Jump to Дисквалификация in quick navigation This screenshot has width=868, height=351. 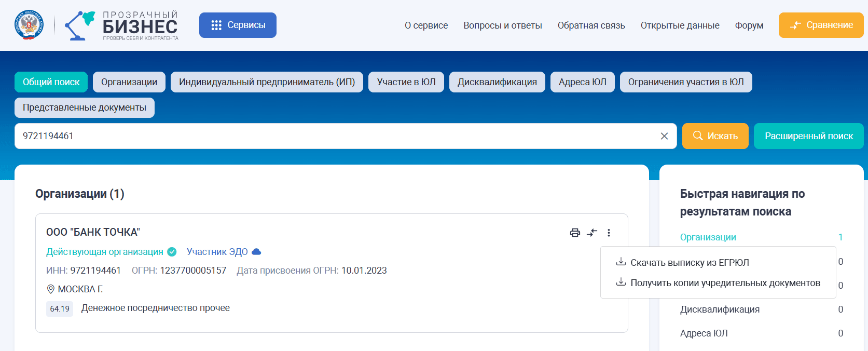tap(720, 309)
